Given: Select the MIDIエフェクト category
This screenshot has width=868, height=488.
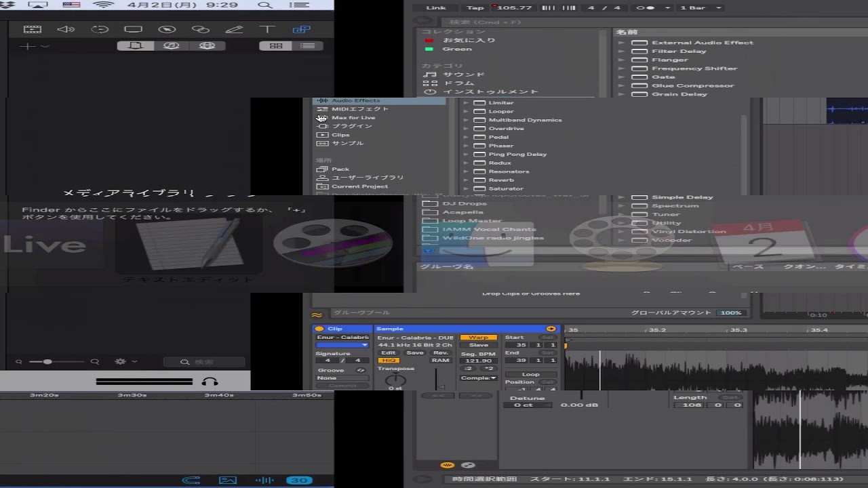Looking at the screenshot, I should [359, 109].
